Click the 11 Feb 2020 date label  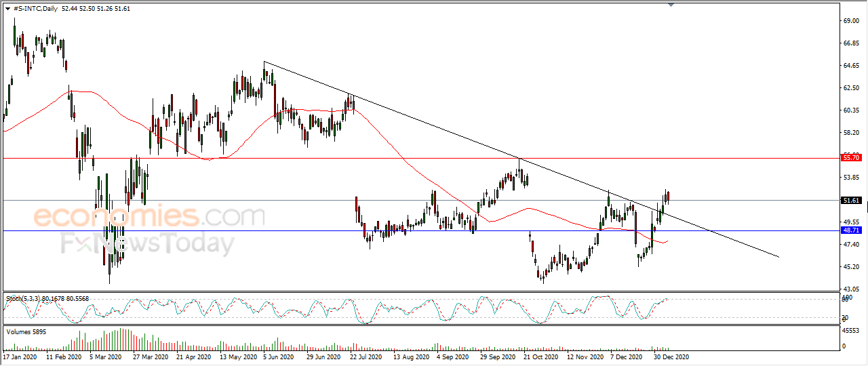point(63,357)
